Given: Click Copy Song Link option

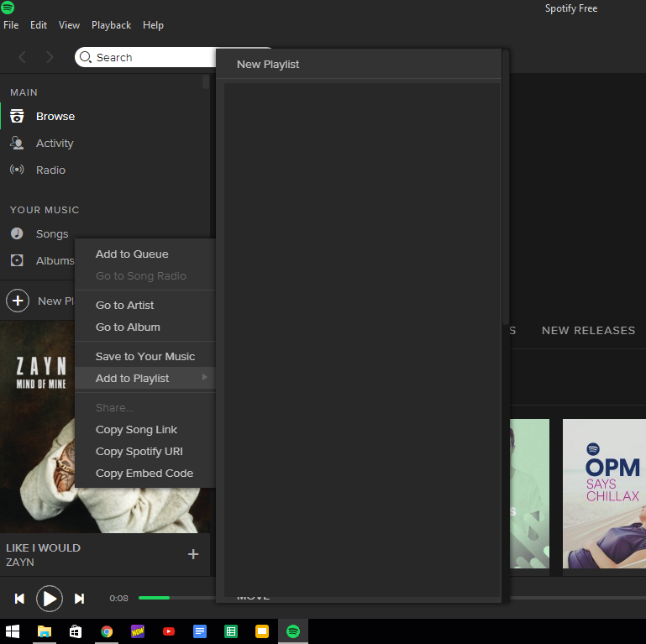Looking at the screenshot, I should click(136, 430).
